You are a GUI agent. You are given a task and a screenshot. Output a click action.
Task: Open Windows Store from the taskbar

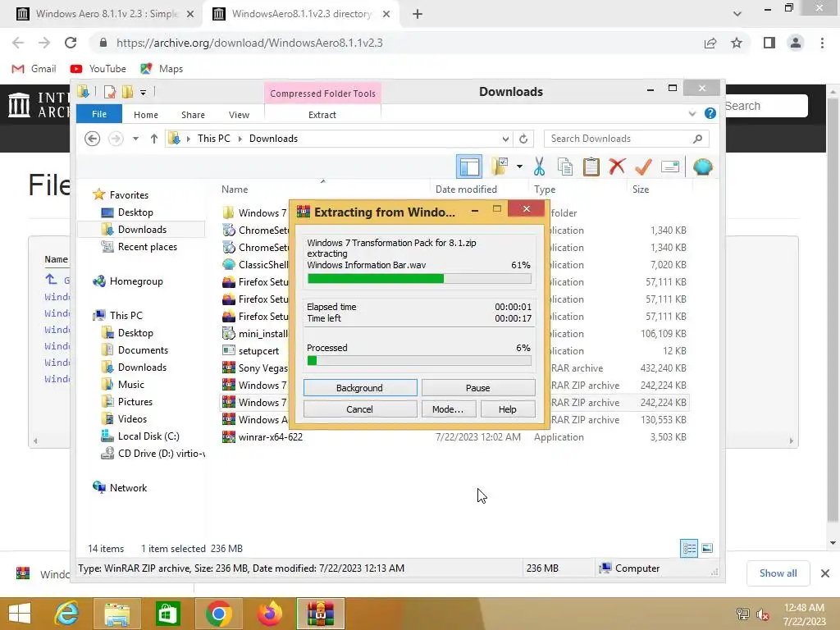pyautogui.click(x=167, y=614)
